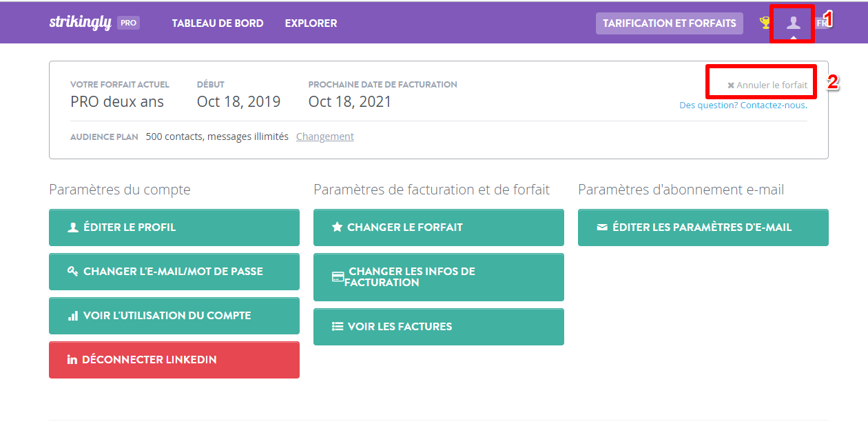Open the FR language selector
This screenshot has width=868, height=424.
tap(821, 23)
